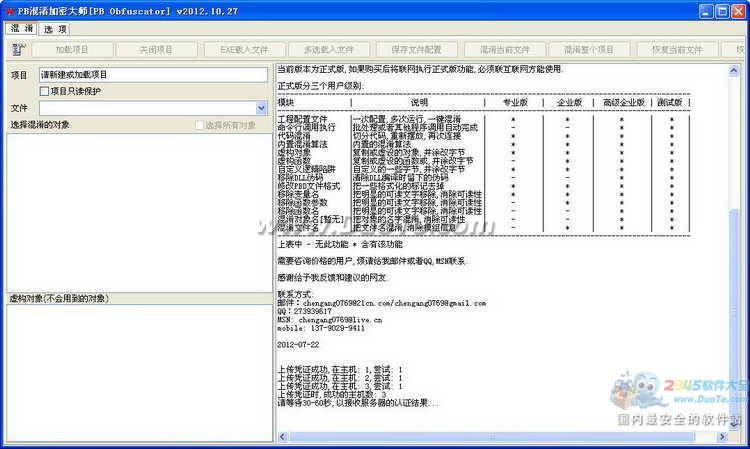Viewport: 750px width, 449px height.
Task: Open the 文件 combo box dropdown
Action: point(261,108)
